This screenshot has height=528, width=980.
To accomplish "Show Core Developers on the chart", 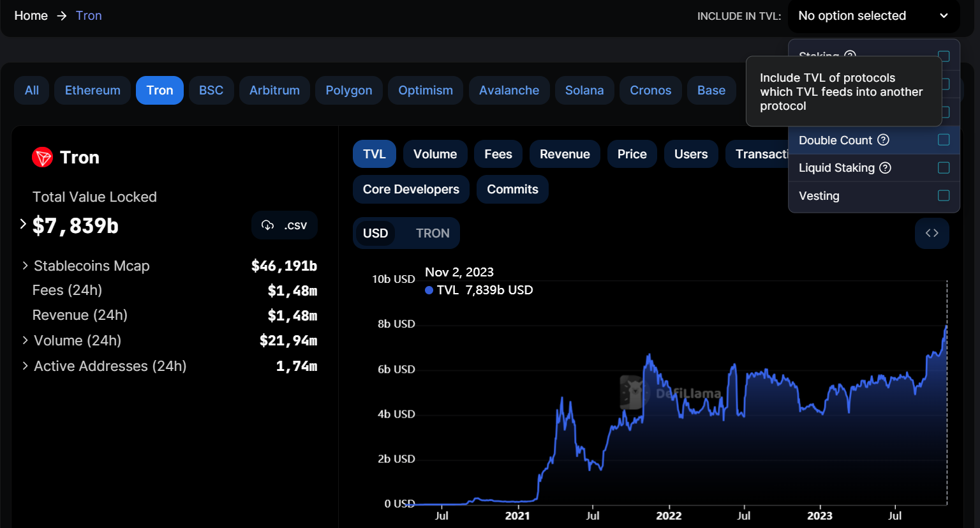I will [411, 189].
